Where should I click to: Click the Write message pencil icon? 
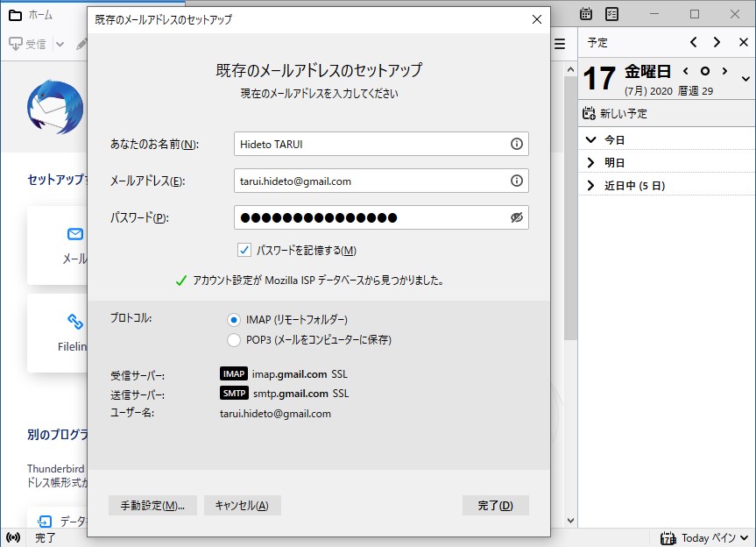click(81, 44)
